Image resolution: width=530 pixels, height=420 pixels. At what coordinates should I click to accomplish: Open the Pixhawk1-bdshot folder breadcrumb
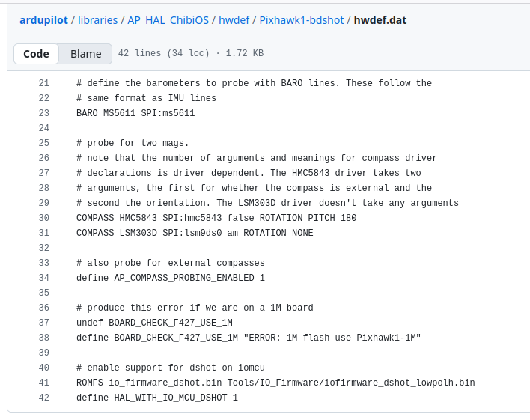tap(301, 20)
